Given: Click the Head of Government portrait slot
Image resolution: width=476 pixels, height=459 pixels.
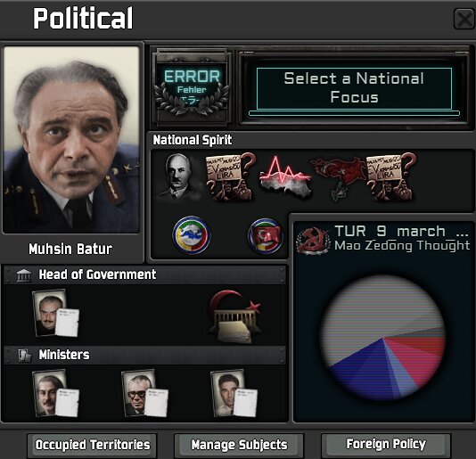Looking at the screenshot, I should (x=56, y=314).
